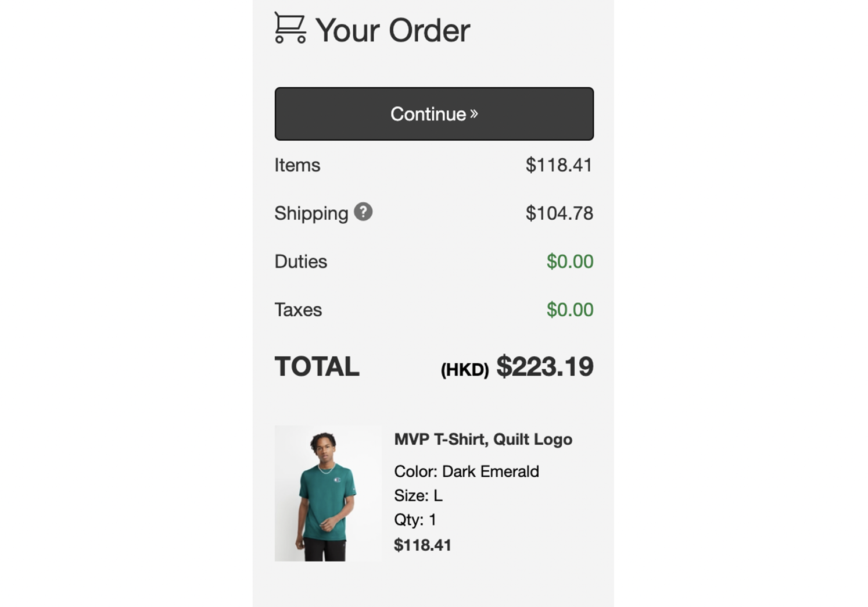868x607 pixels.
Task: Click the Your Order heading
Action: coord(392,30)
